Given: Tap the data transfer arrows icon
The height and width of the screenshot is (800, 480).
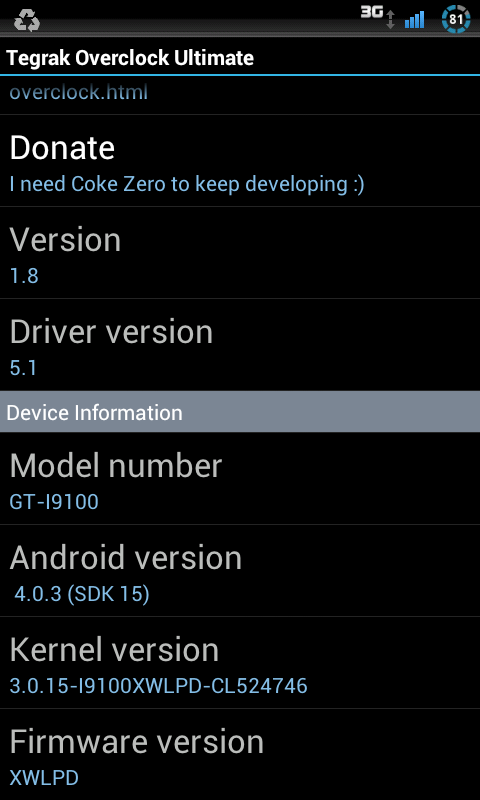Looking at the screenshot, I should point(390,19).
